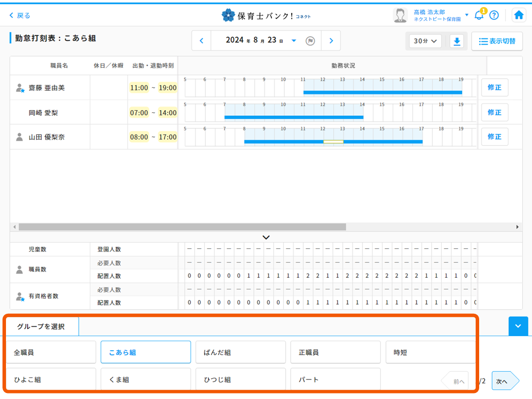Select the こあら組 group filter
532x399 pixels.
point(146,352)
